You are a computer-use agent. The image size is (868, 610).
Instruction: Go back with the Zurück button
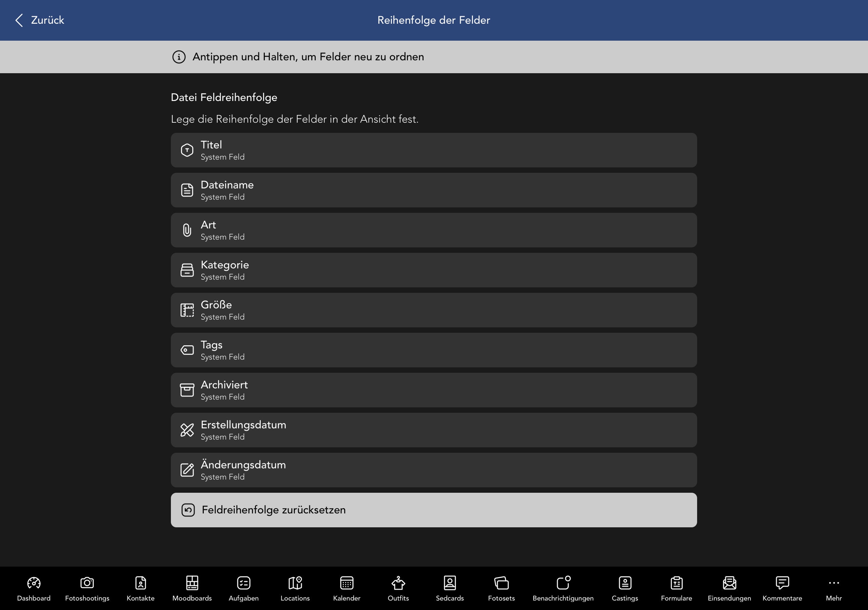pos(39,20)
